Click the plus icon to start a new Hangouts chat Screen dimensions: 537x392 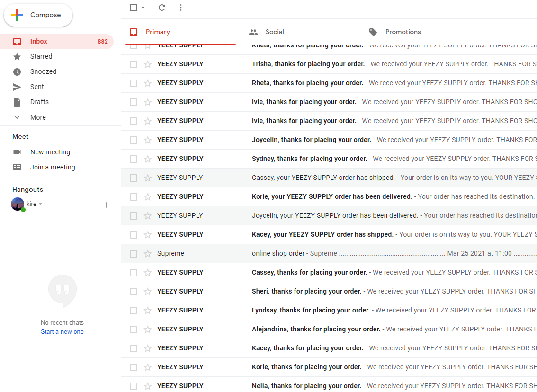pos(106,205)
